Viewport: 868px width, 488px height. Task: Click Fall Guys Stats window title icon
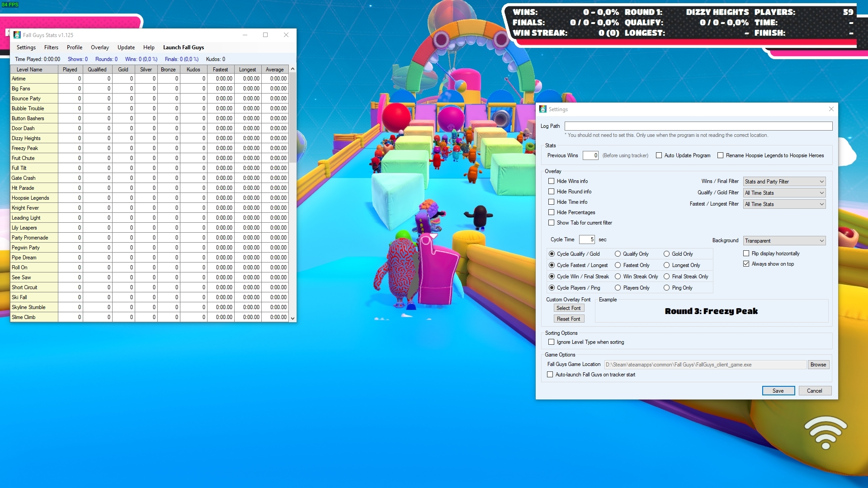17,35
